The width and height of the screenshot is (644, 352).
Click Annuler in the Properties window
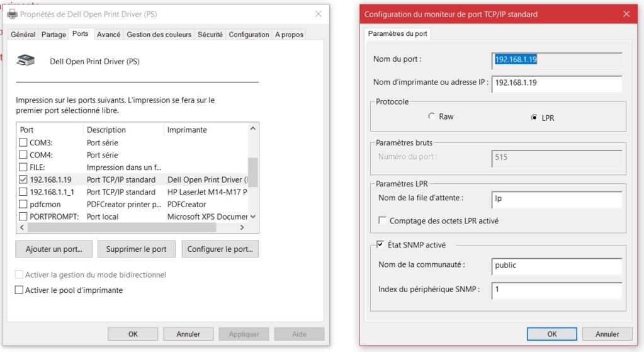point(188,334)
